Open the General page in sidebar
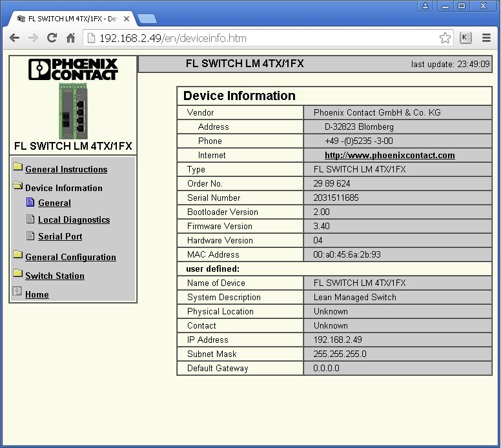Screen dimensions: 501x448 pyautogui.click(x=54, y=203)
